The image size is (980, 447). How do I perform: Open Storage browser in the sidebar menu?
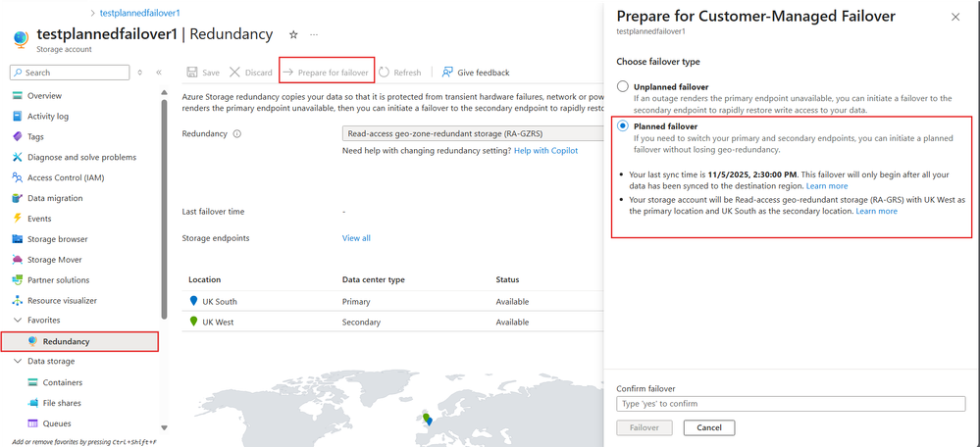(58, 239)
